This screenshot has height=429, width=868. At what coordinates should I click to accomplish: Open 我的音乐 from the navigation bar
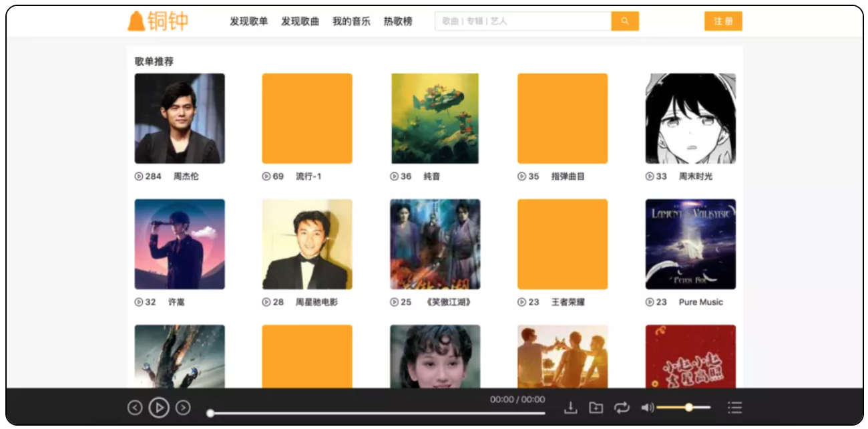(351, 21)
